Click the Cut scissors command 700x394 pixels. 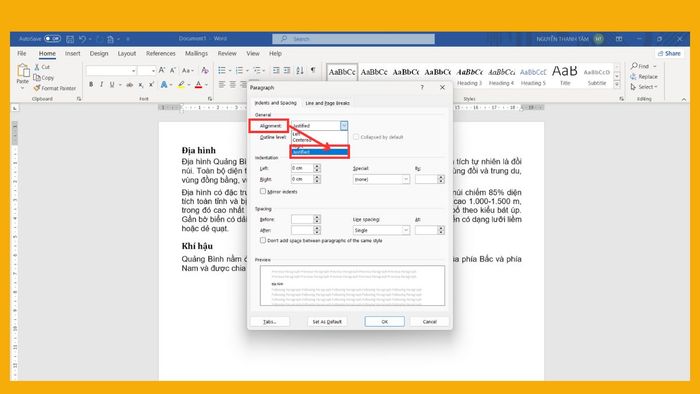[x=42, y=67]
